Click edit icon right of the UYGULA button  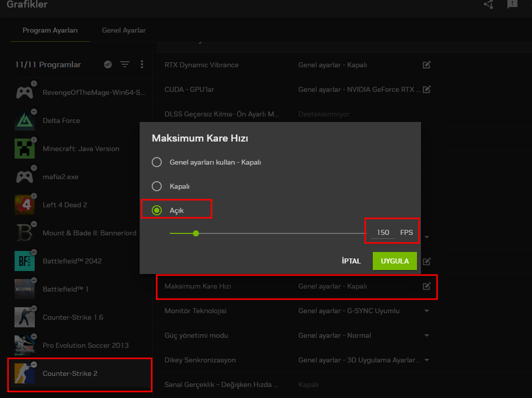(427, 261)
